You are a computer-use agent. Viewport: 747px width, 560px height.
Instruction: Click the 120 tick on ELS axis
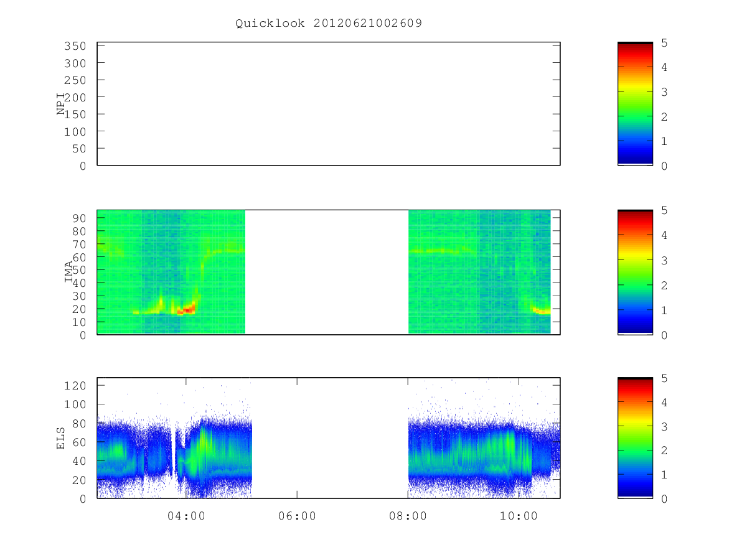(x=74, y=386)
